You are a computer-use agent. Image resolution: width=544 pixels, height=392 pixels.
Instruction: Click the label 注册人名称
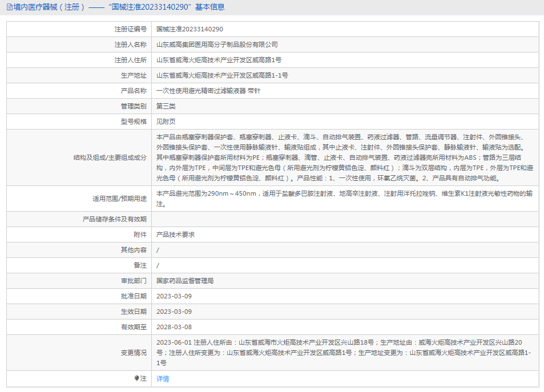[131, 45]
